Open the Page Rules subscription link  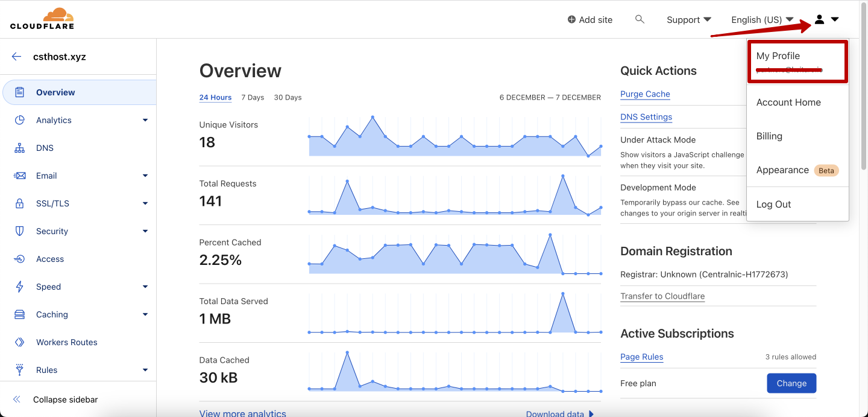[641, 357]
